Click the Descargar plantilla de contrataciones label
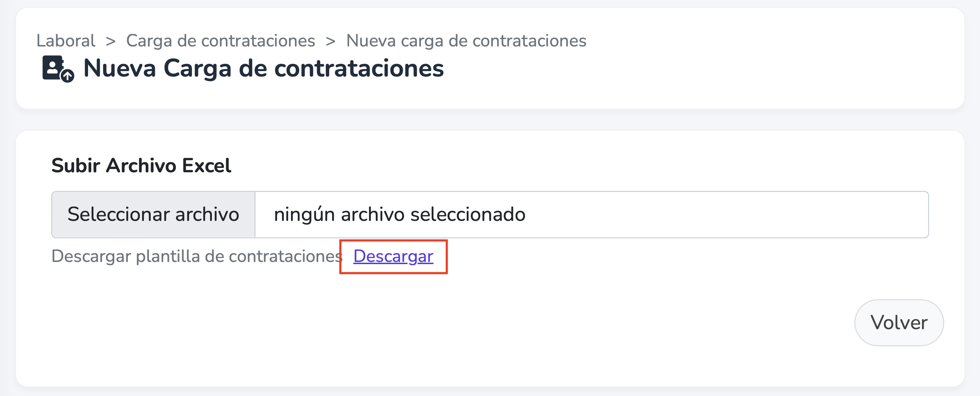This screenshot has height=396, width=980. point(197,256)
